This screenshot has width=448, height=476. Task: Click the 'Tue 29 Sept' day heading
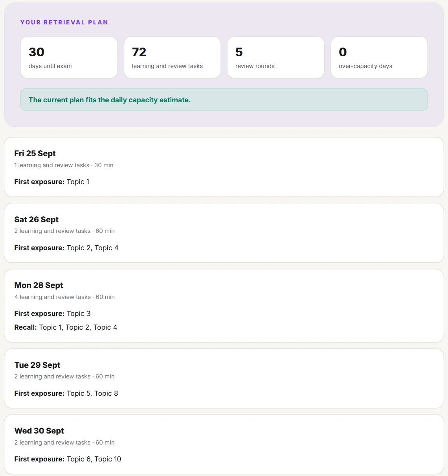coord(37,365)
